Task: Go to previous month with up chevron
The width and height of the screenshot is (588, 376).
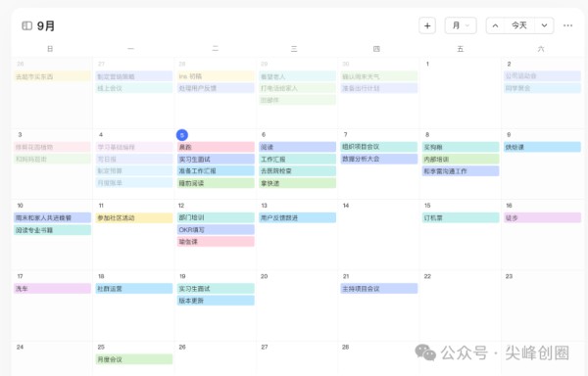Action: [x=495, y=25]
